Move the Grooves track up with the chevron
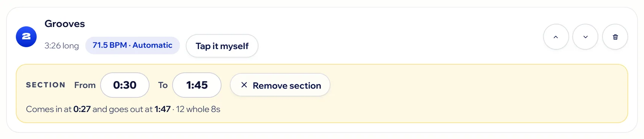 (556, 37)
